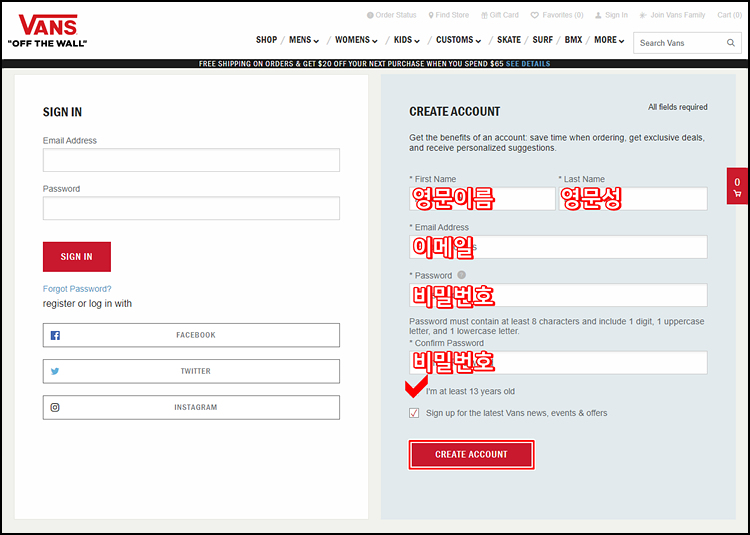Viewport: 750px width, 535px height.
Task: Focus the First Name field
Action: (482, 198)
